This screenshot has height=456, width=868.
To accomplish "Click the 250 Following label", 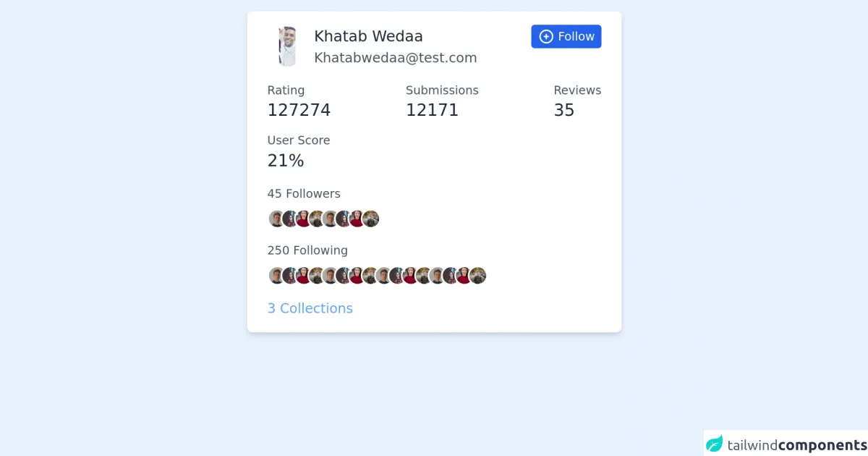I will pyautogui.click(x=307, y=250).
